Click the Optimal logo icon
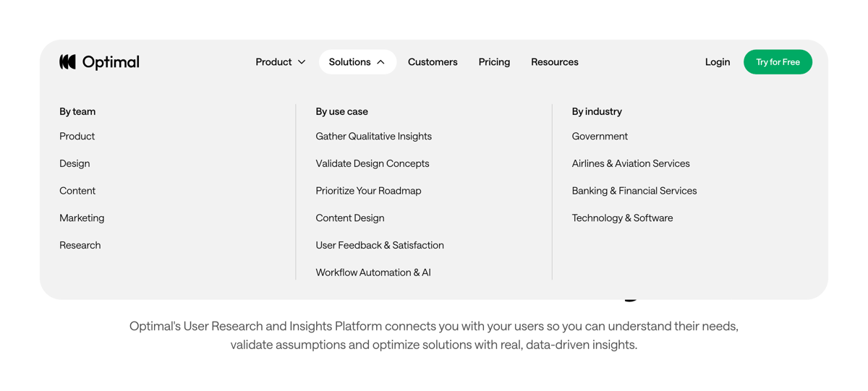This screenshot has height=391, width=868. tap(68, 62)
